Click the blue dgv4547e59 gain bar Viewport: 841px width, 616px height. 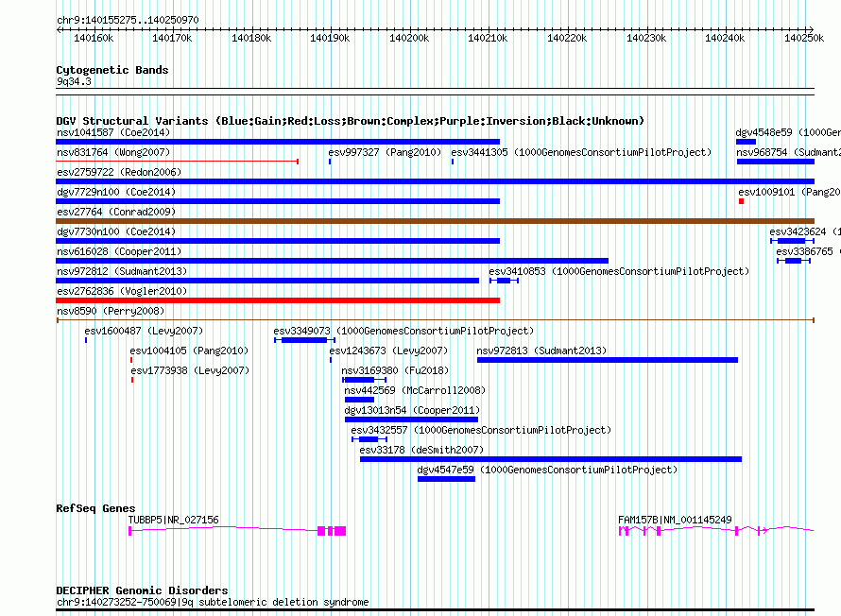[x=446, y=479]
